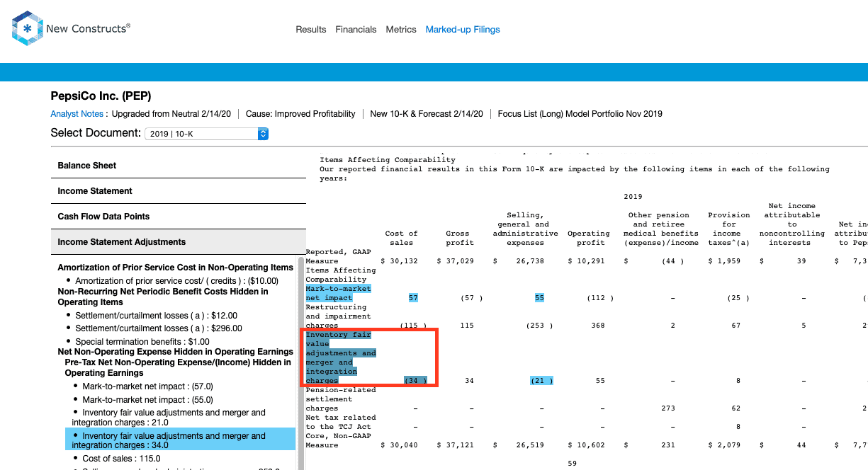Click reported cost of sales $30,132
Screen dimensions: 868x470
(400, 261)
